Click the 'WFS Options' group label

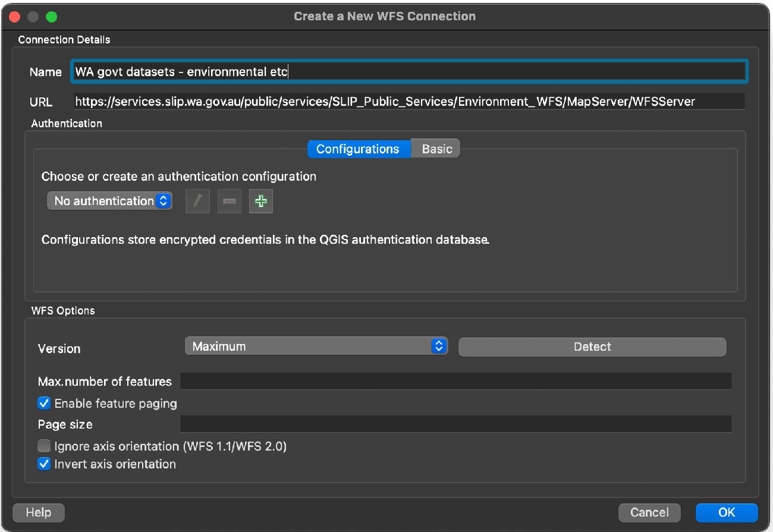[63, 310]
